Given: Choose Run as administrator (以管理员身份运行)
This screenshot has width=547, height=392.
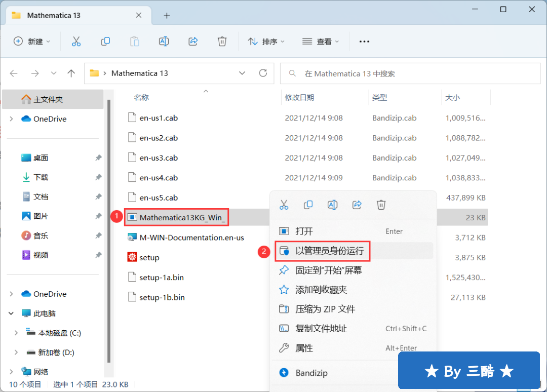Looking at the screenshot, I should [354, 251].
